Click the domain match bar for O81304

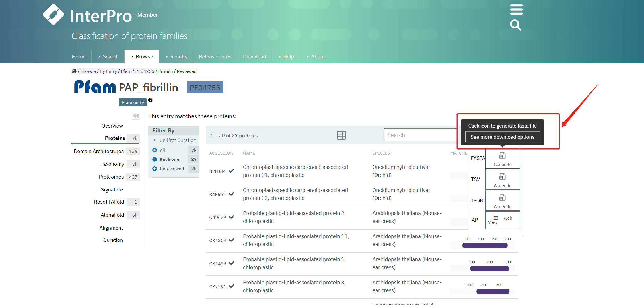click(485, 245)
